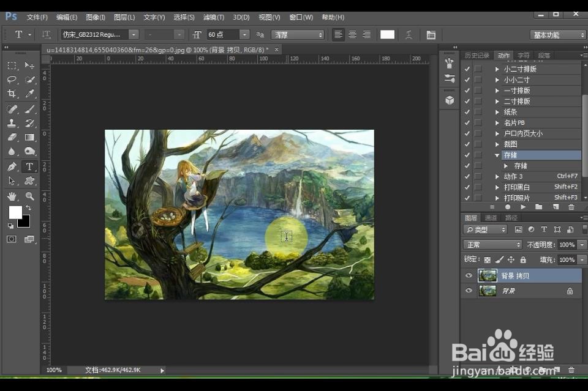Reset default foreground and background colors
The height and width of the screenshot is (391, 588).
pyautogui.click(x=10, y=225)
